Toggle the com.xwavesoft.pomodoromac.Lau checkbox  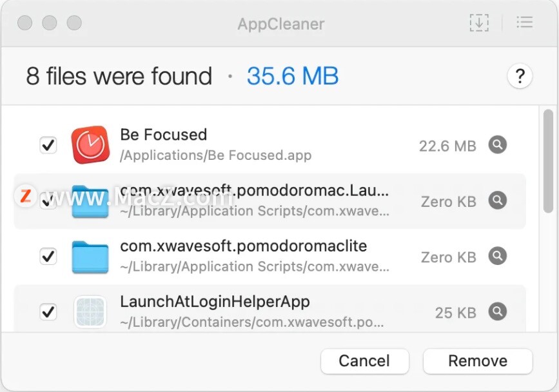click(48, 202)
